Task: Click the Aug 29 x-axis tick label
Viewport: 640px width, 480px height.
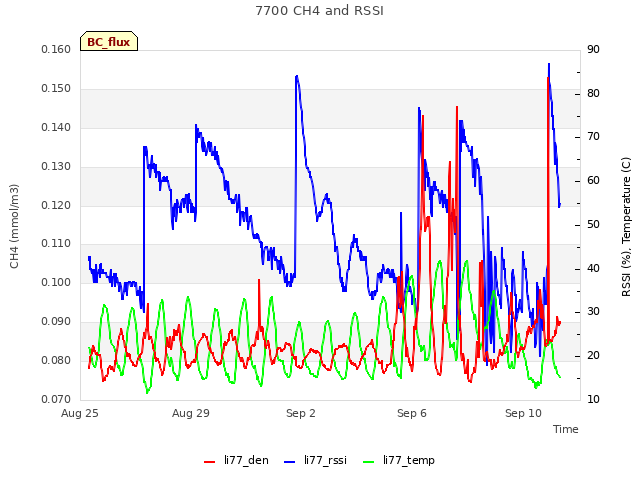Action: (x=191, y=413)
